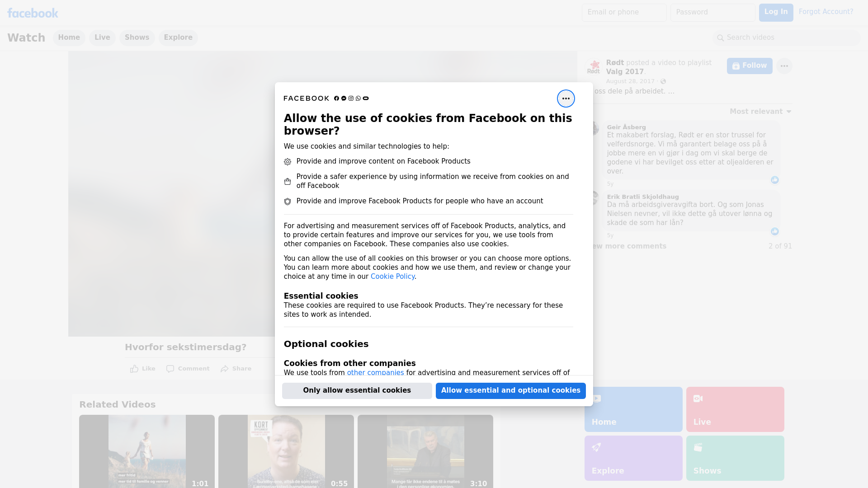Open post options three-dot menu
The image size is (868, 488).
[784, 66]
